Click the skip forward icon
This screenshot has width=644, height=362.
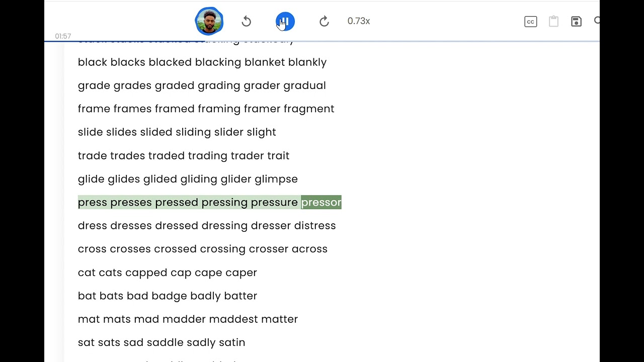(324, 21)
